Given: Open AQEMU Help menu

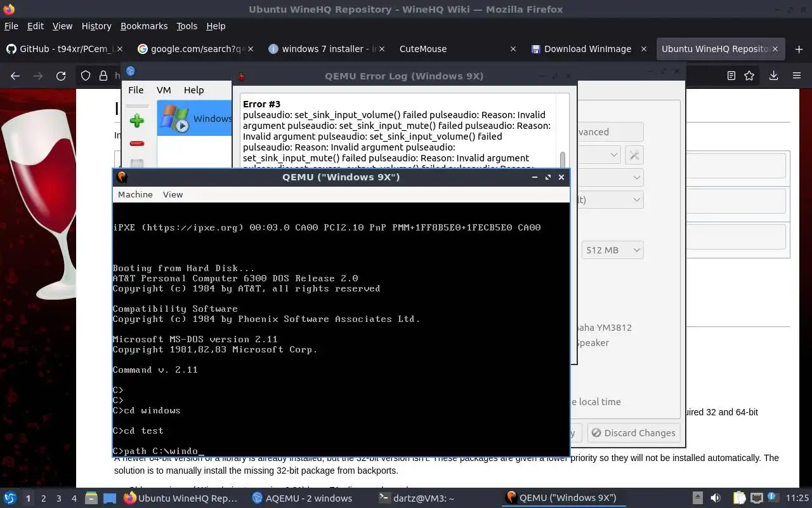Looking at the screenshot, I should (193, 90).
